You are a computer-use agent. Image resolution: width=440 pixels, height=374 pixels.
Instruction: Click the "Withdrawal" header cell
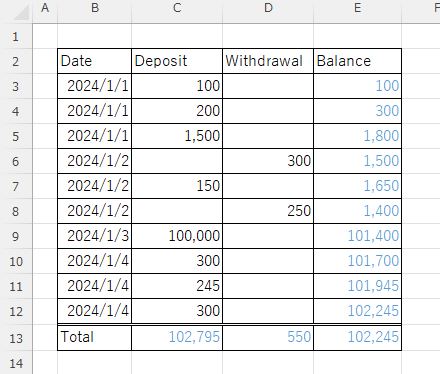click(268, 61)
